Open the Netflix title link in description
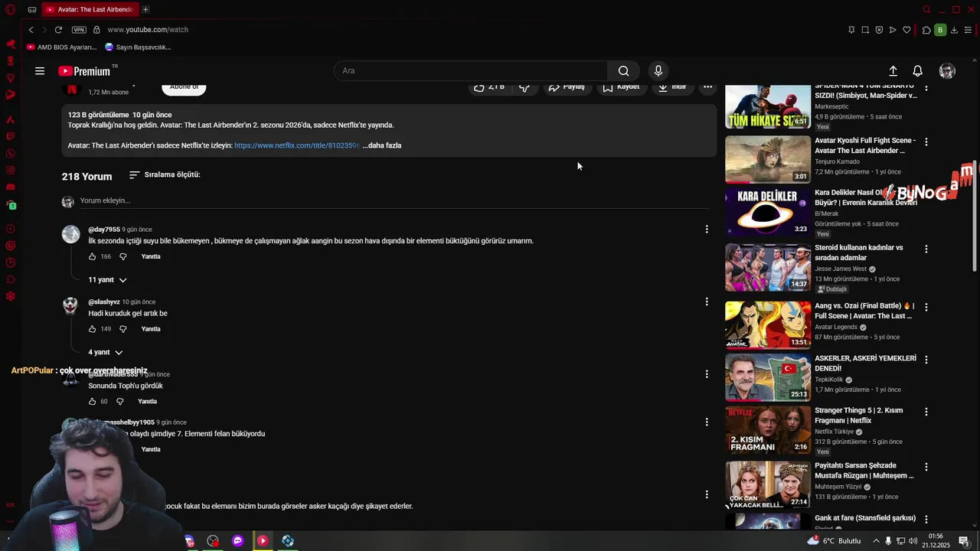 (x=296, y=145)
